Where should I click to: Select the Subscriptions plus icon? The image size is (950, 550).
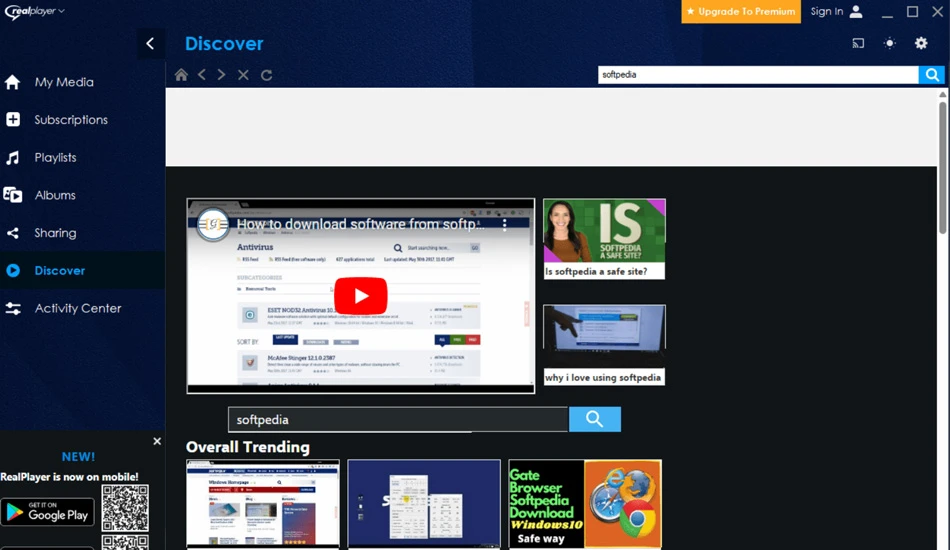pyautogui.click(x=13, y=119)
